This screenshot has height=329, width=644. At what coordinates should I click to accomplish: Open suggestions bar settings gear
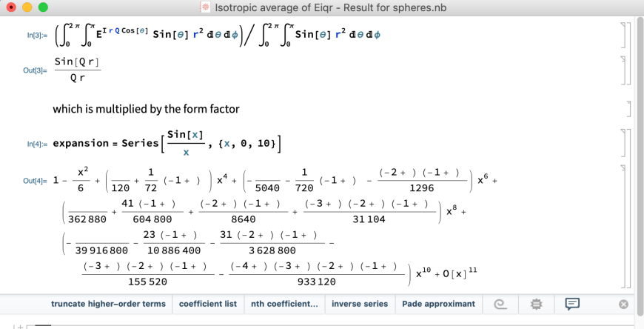point(537,304)
